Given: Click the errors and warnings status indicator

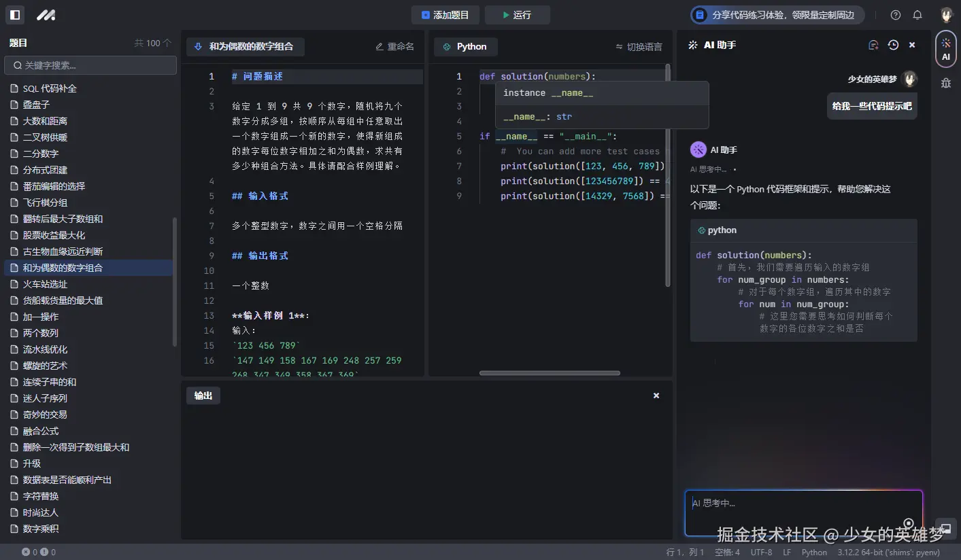Looking at the screenshot, I should (x=38, y=552).
